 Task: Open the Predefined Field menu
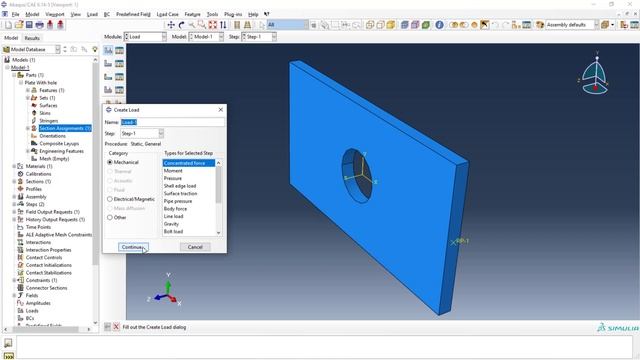click(x=133, y=14)
